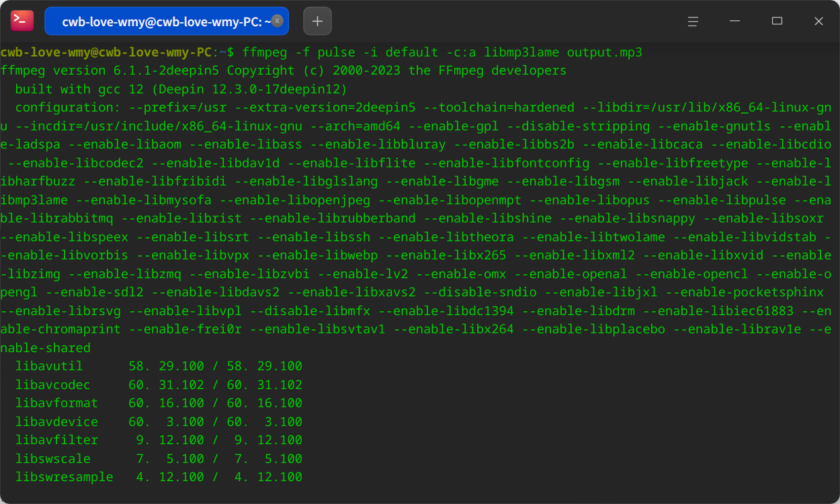This screenshot has width=840, height=504.
Task: Close the terminal window
Action: (x=818, y=21)
